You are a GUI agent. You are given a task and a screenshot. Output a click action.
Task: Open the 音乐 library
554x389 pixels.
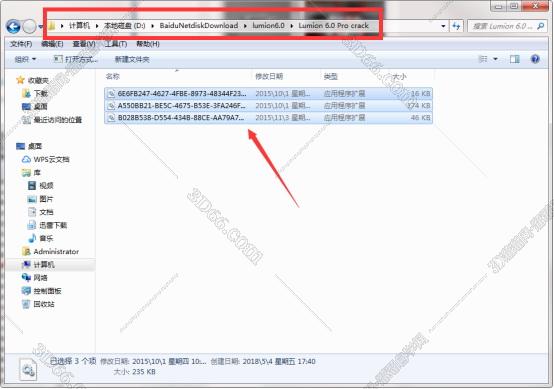[46, 238]
